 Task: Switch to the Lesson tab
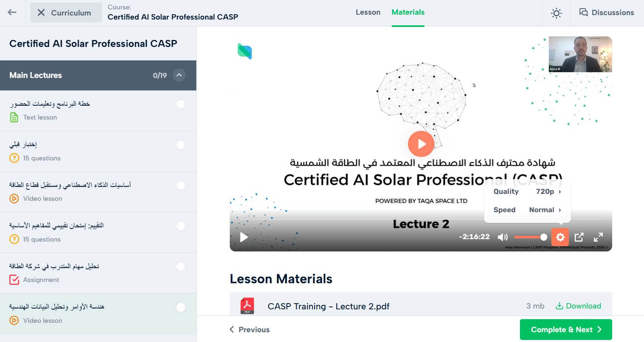click(x=368, y=12)
